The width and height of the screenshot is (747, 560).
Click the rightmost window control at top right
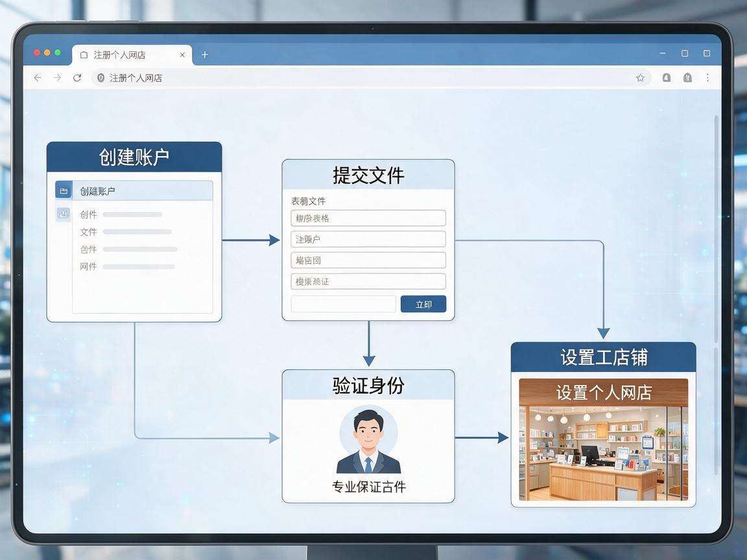point(707,53)
